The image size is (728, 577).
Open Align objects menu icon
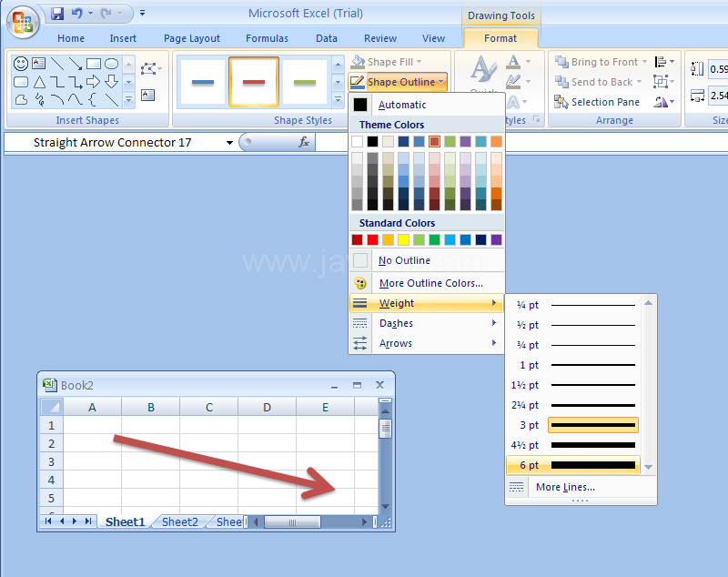tap(664, 62)
